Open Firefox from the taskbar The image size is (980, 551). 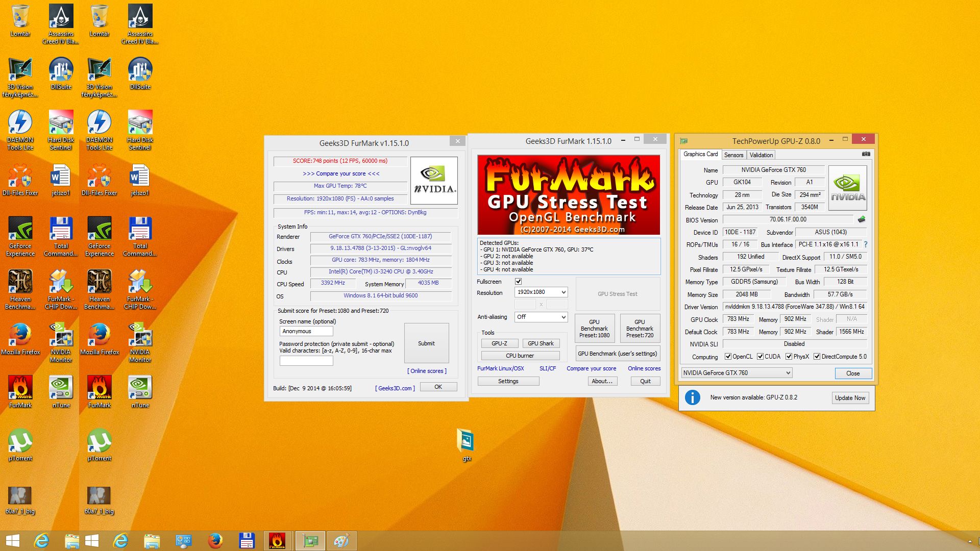(215, 541)
